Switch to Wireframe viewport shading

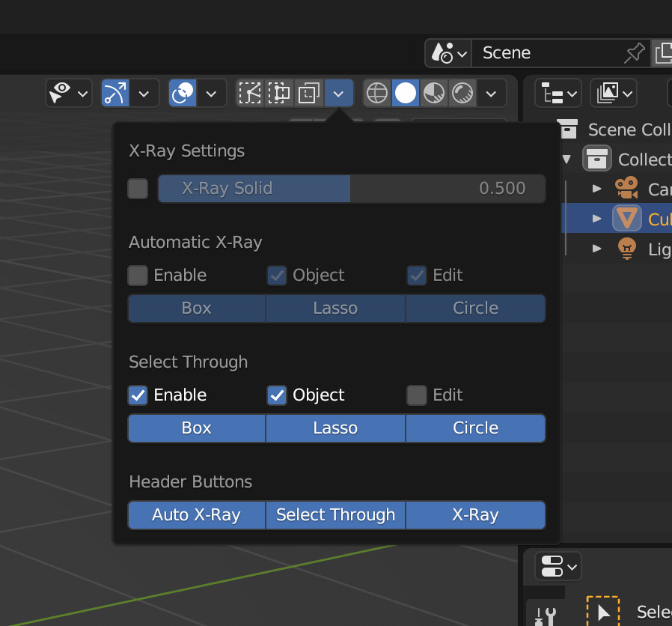(x=377, y=93)
